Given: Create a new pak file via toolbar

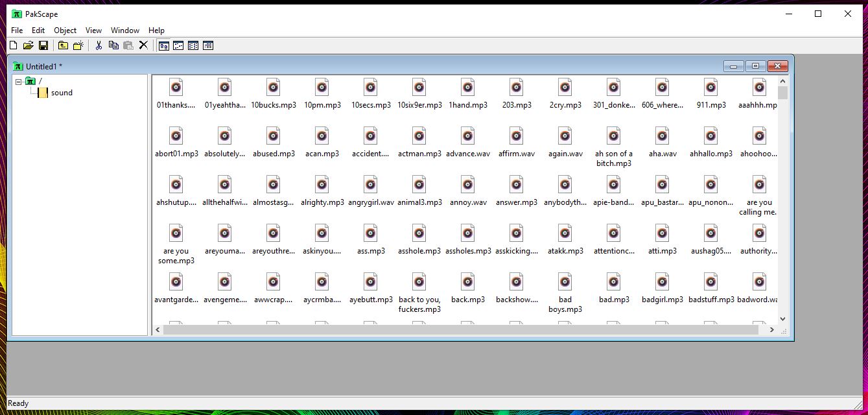Looking at the screenshot, I should coord(13,45).
